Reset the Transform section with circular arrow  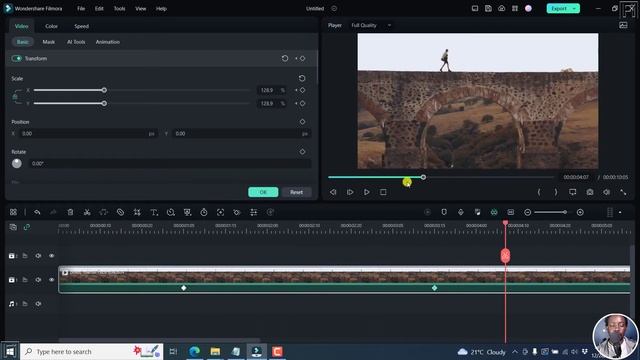point(285,58)
